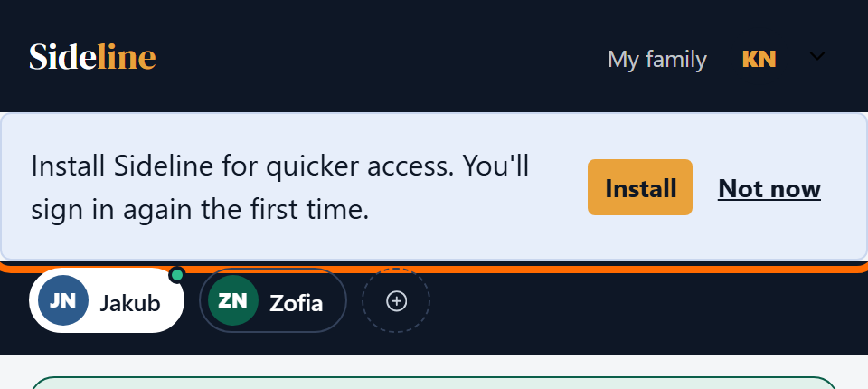Add a family member with plus icon
868x389 pixels.
(396, 301)
